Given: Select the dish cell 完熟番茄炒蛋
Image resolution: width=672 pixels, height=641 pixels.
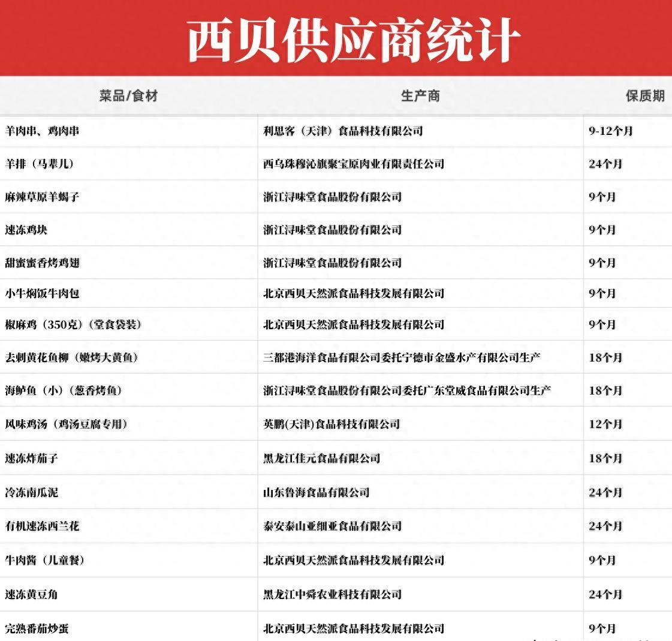Looking at the screenshot, I should coord(37,628).
